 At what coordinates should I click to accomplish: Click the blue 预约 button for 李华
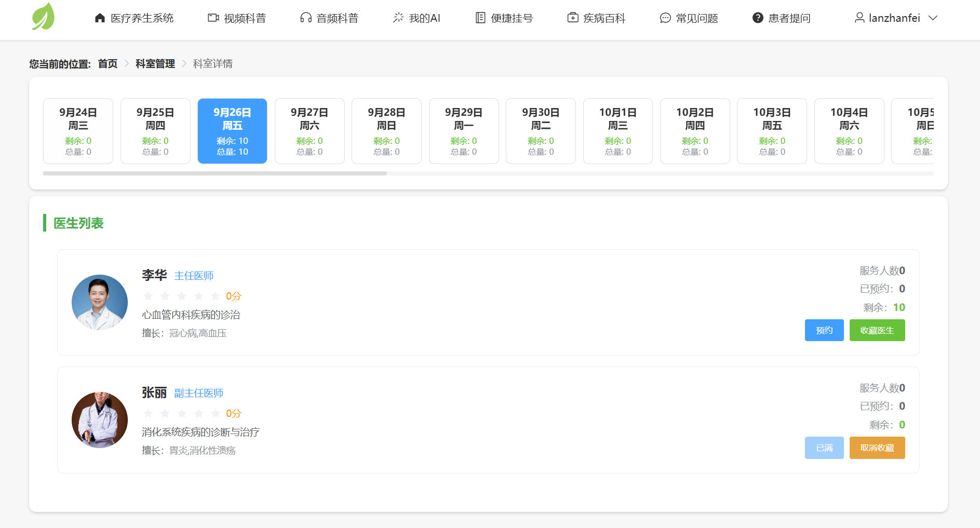tap(824, 330)
